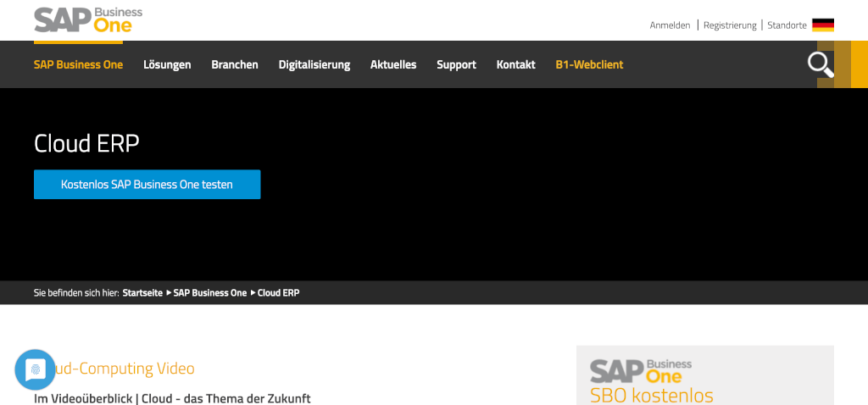Viewport: 868px width, 405px height.
Task: Click text 'Im Videoüberblick | Cloud - das Thema der Zukunft'
Action: pos(172,398)
